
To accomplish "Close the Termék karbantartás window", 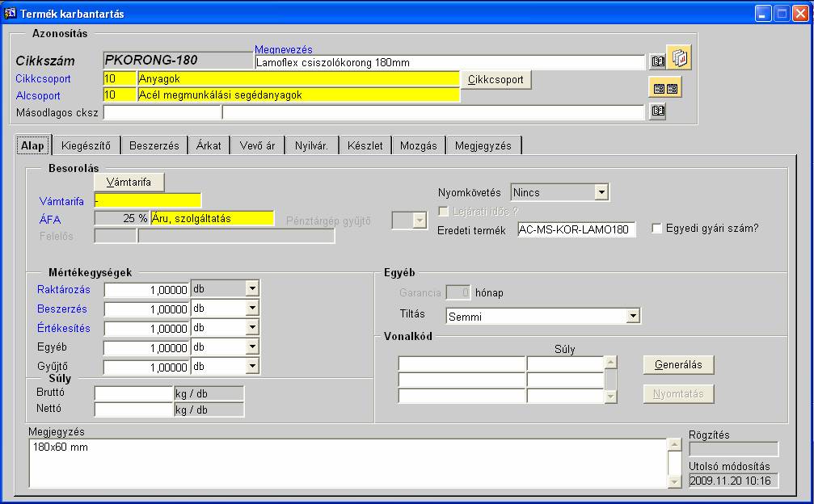I will point(800,14).
